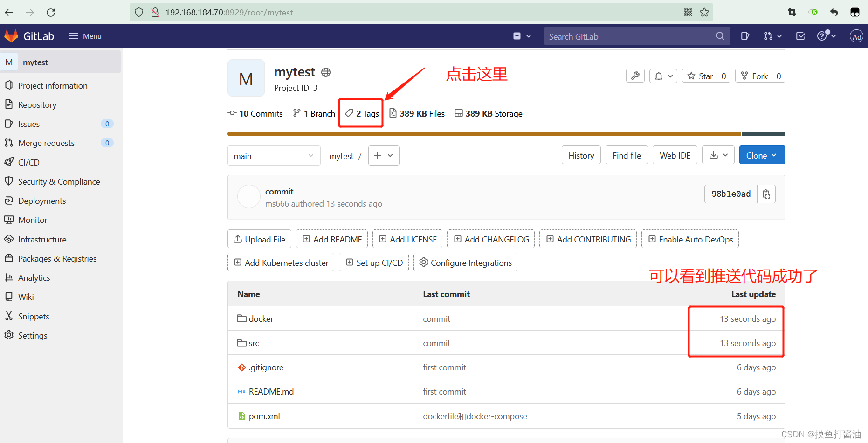This screenshot has height=443, width=868.
Task: Click Add LICENSE button
Action: [408, 239]
